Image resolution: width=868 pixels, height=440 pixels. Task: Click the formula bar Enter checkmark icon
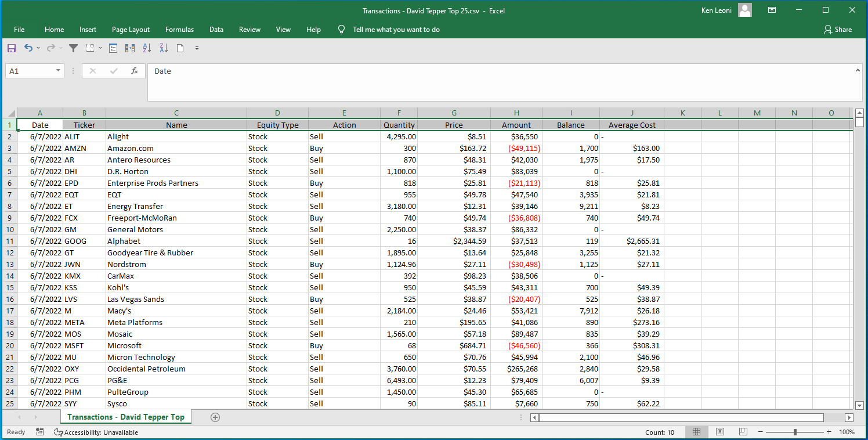click(114, 71)
